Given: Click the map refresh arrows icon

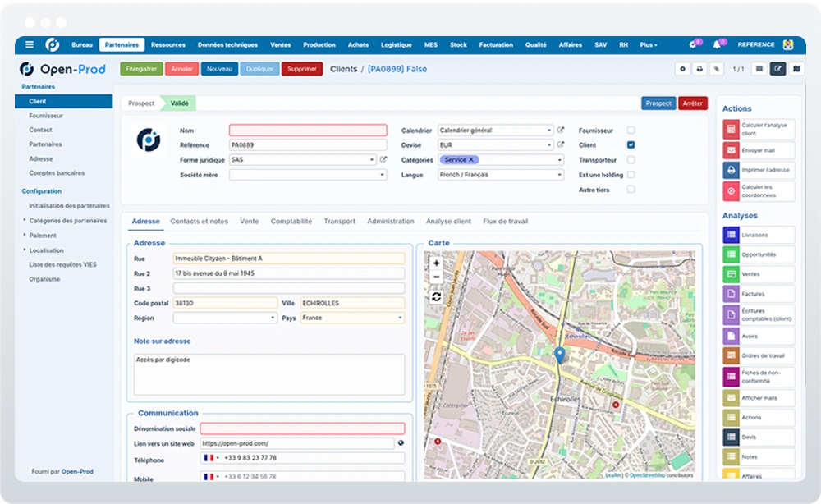Looking at the screenshot, I should [x=436, y=297].
